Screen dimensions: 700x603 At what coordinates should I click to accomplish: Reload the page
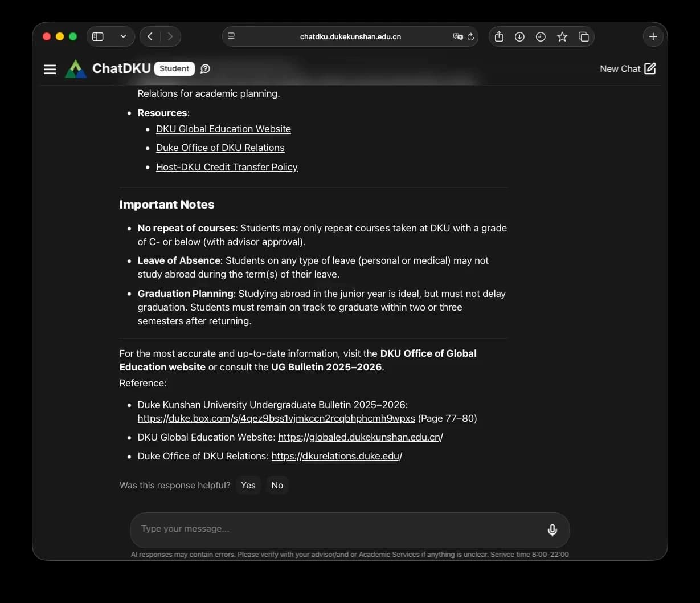pyautogui.click(x=470, y=36)
